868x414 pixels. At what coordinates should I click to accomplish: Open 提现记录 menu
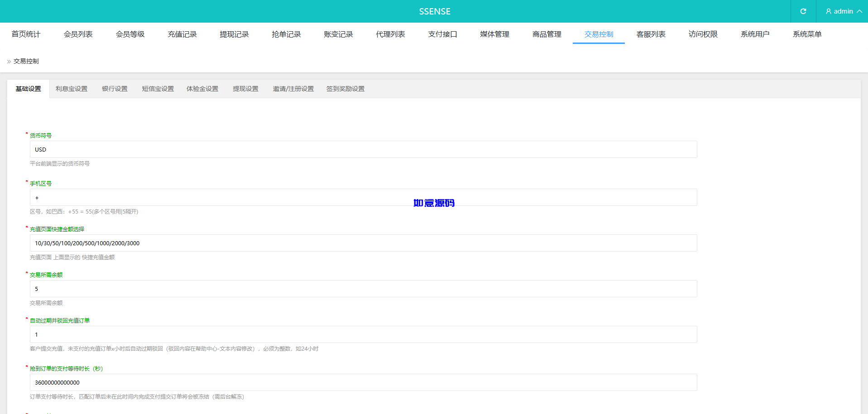point(234,34)
